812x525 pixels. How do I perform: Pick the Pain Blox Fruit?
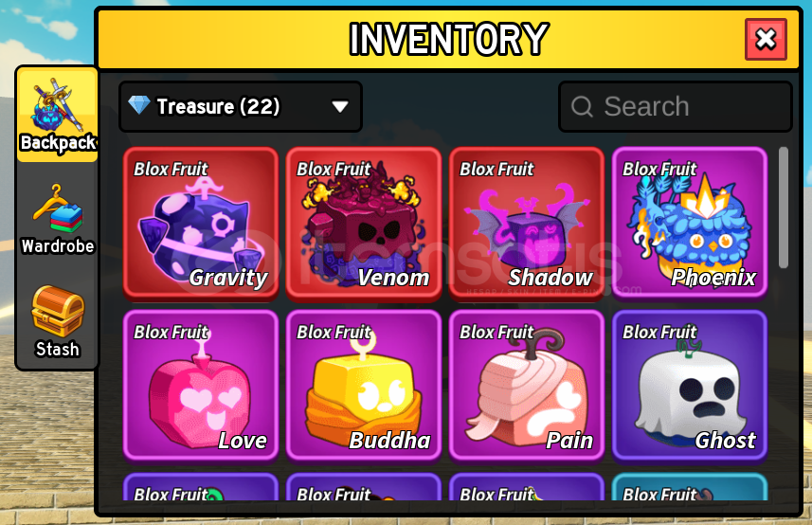tap(527, 386)
